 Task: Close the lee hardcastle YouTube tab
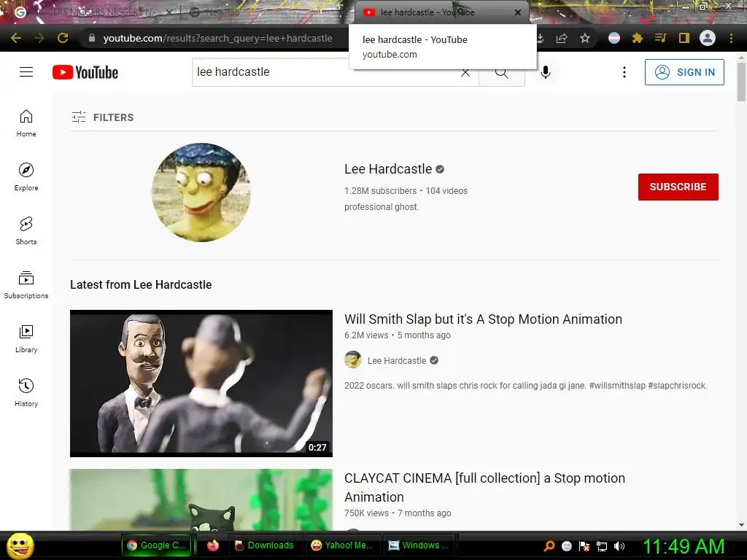point(518,12)
